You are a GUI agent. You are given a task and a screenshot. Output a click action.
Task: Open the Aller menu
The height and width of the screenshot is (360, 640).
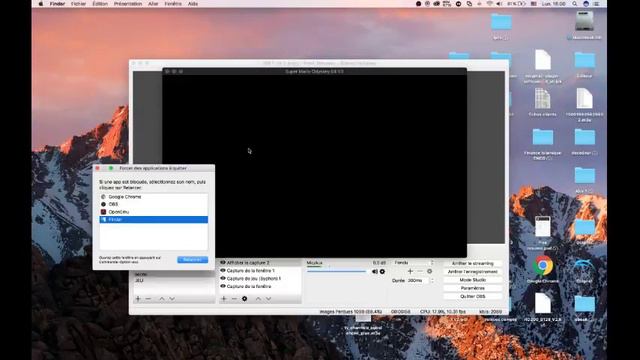coord(153,4)
